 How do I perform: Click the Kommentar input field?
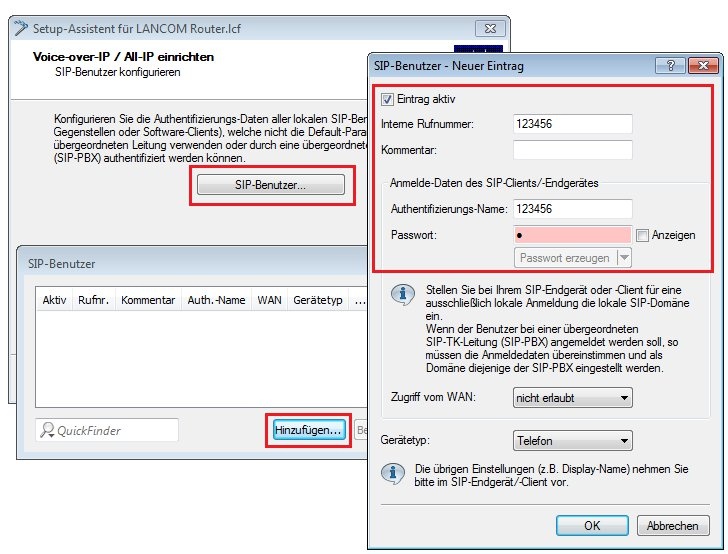(572, 150)
